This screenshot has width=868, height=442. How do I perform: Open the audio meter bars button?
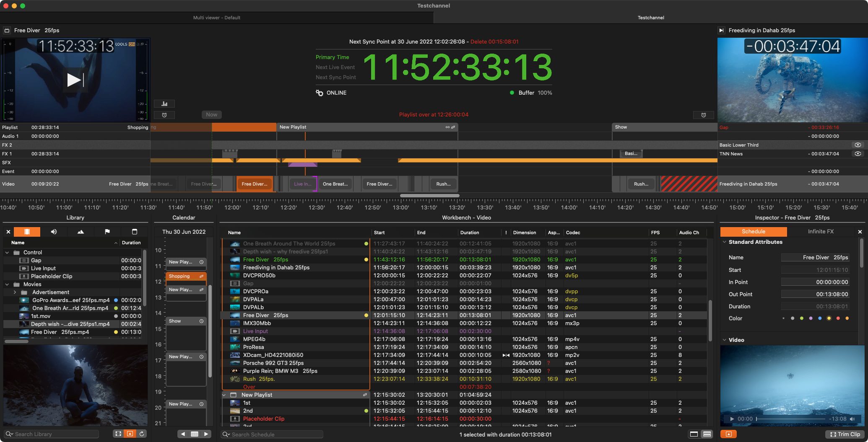click(164, 104)
